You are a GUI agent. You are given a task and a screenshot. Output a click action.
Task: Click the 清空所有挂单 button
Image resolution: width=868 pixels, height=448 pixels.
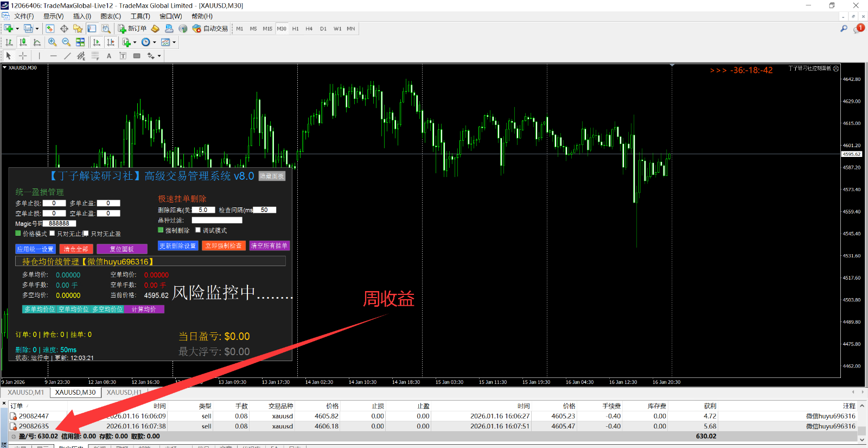click(x=270, y=245)
